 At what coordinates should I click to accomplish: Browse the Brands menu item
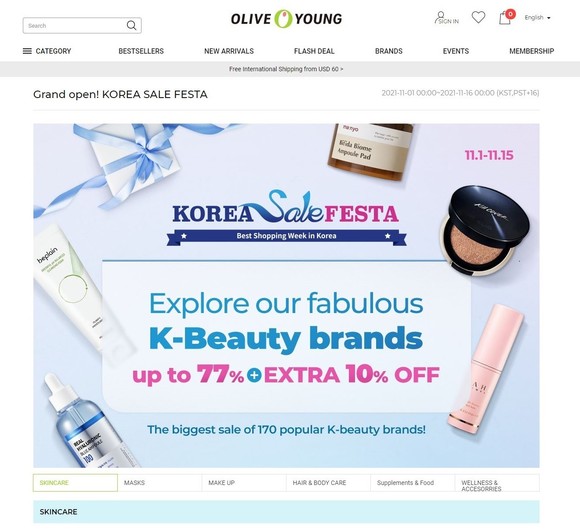[x=389, y=51]
